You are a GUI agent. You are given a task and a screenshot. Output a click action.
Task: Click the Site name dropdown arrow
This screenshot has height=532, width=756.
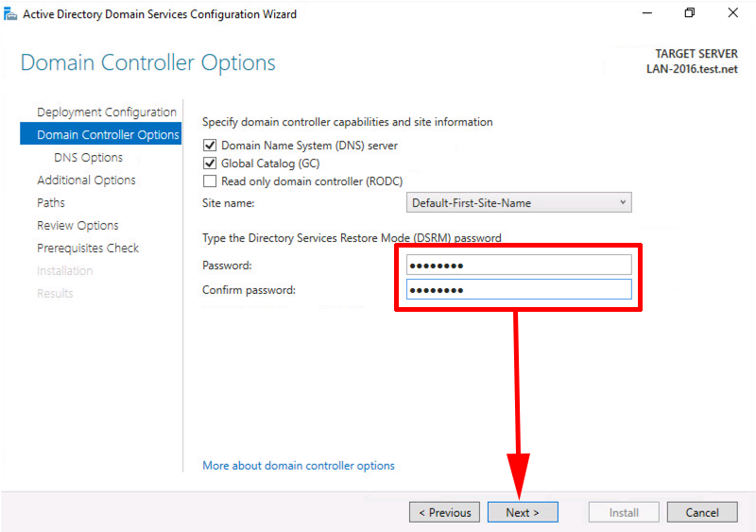[623, 202]
